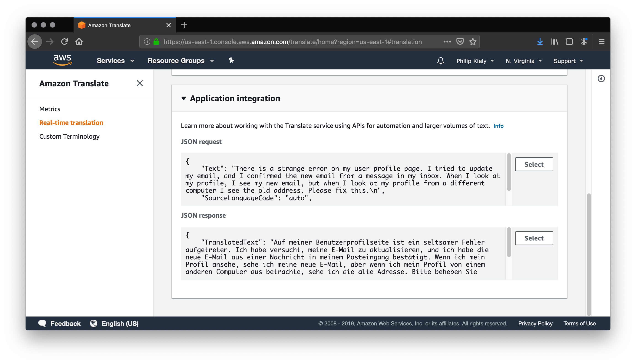Click the JSON request code scrollbar
The width and height of the screenshot is (636, 364).
coord(509,172)
